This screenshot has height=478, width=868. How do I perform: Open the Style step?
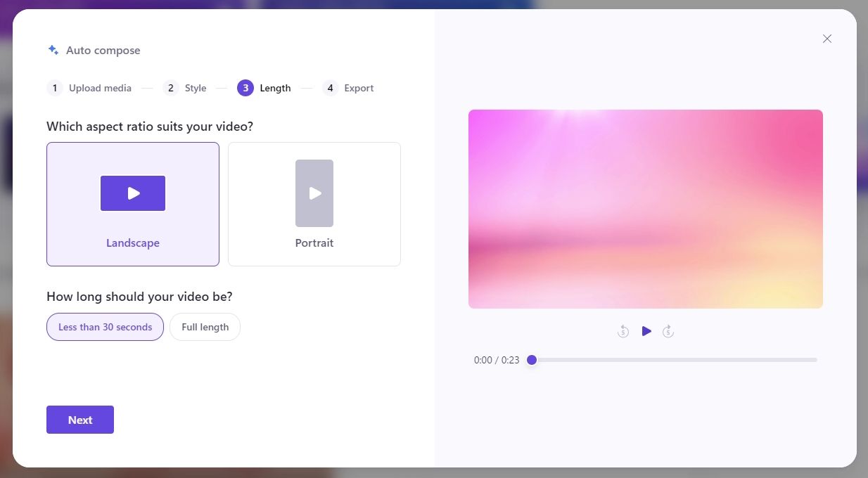tap(196, 88)
